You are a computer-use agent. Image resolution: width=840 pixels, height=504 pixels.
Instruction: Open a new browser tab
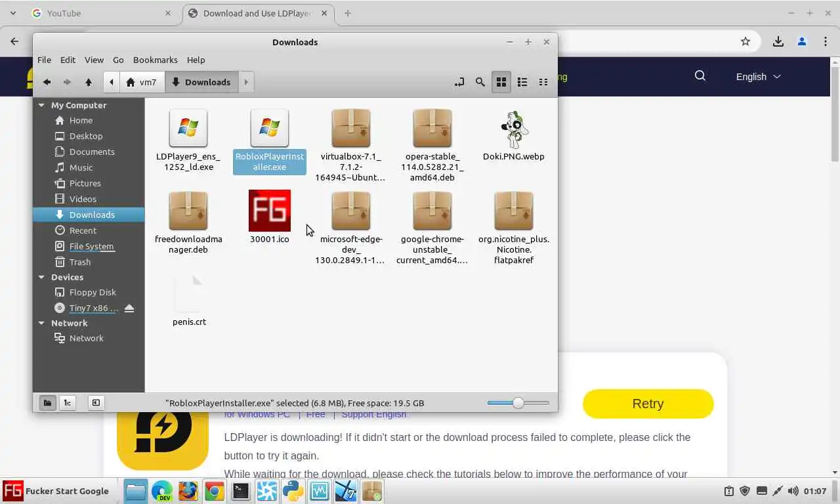348,13
